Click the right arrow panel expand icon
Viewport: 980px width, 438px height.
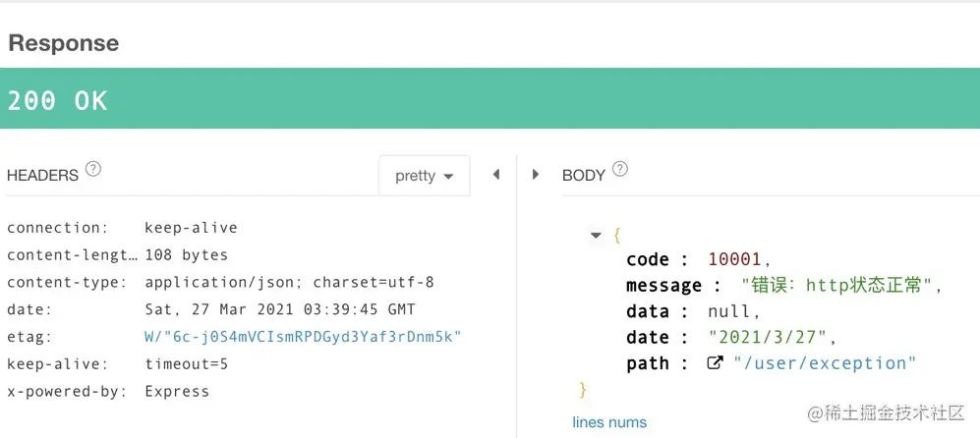coord(536,175)
